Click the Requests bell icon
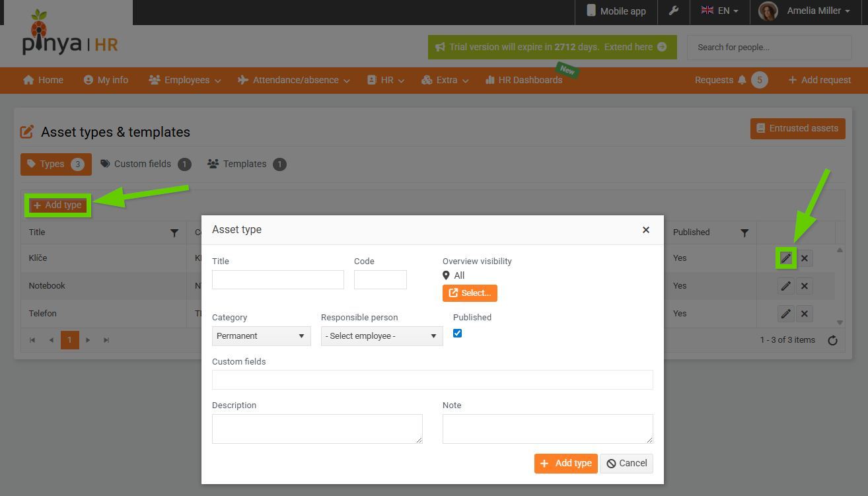The image size is (868, 496). [x=742, y=80]
